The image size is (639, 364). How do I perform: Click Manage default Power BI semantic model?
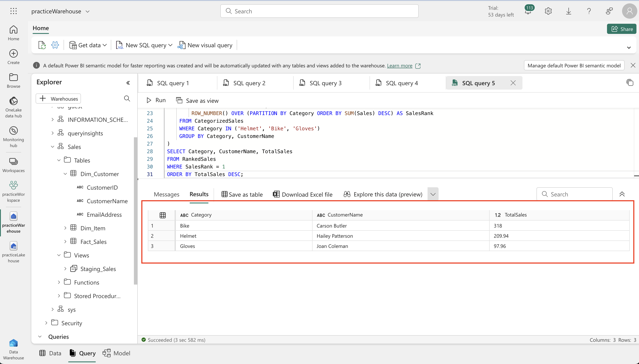tap(574, 65)
